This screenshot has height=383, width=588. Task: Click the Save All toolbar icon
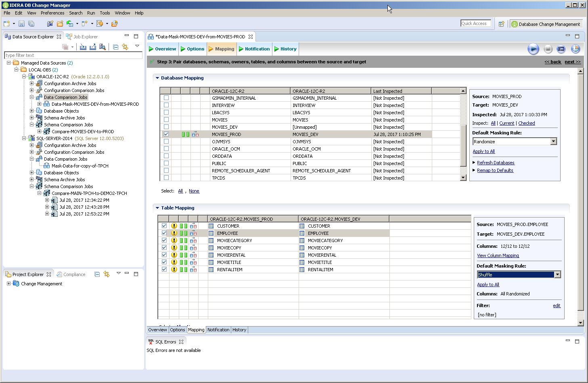[x=31, y=24]
